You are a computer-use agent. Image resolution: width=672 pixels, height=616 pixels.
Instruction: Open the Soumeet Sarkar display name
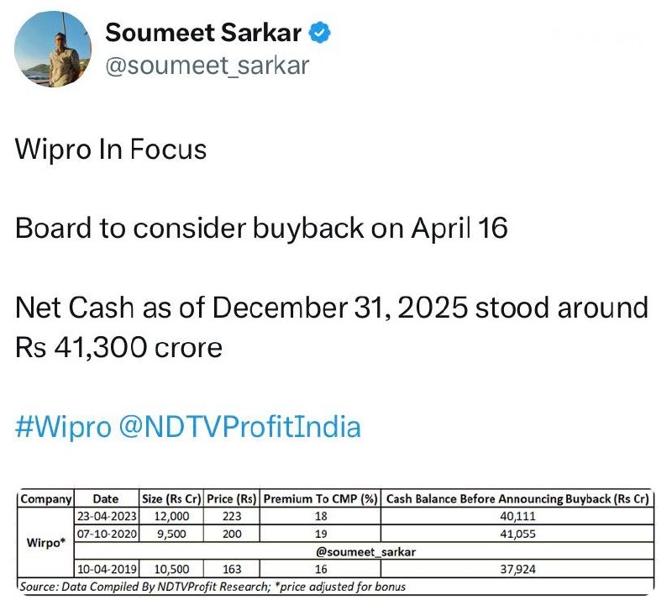(x=206, y=33)
